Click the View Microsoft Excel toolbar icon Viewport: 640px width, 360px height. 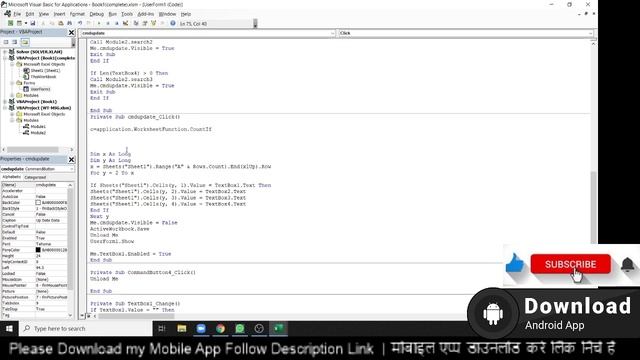click(11, 23)
